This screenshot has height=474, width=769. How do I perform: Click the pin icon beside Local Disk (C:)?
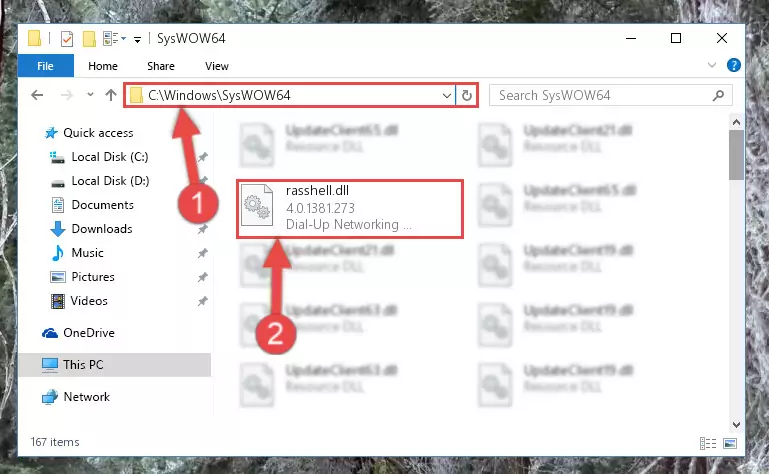[203, 157]
